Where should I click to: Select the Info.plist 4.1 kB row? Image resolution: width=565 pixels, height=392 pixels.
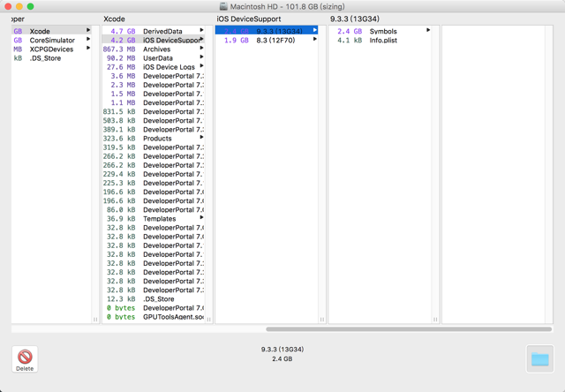[380, 40]
